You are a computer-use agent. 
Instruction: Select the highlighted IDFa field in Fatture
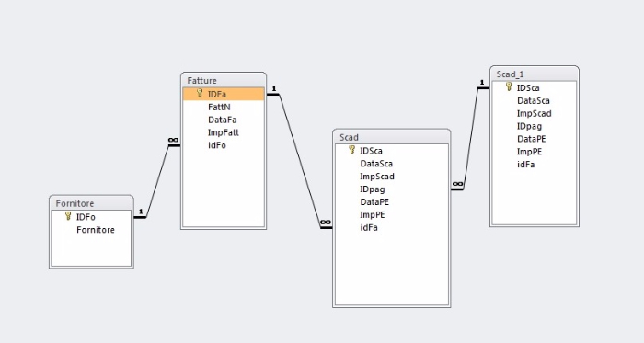[224, 94]
